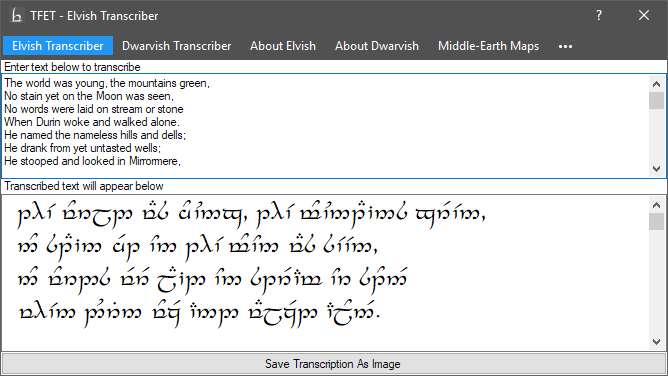Click the input scrollbar down arrow

pyautogui.click(x=656, y=169)
